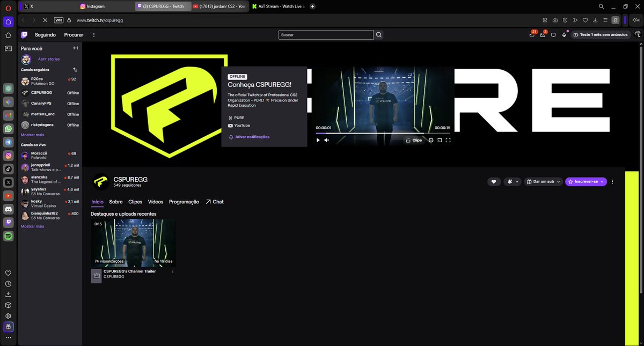Viewport: 644px width, 346px height.
Task: Open the Channel Trailer video thumbnail
Action: coord(134,242)
